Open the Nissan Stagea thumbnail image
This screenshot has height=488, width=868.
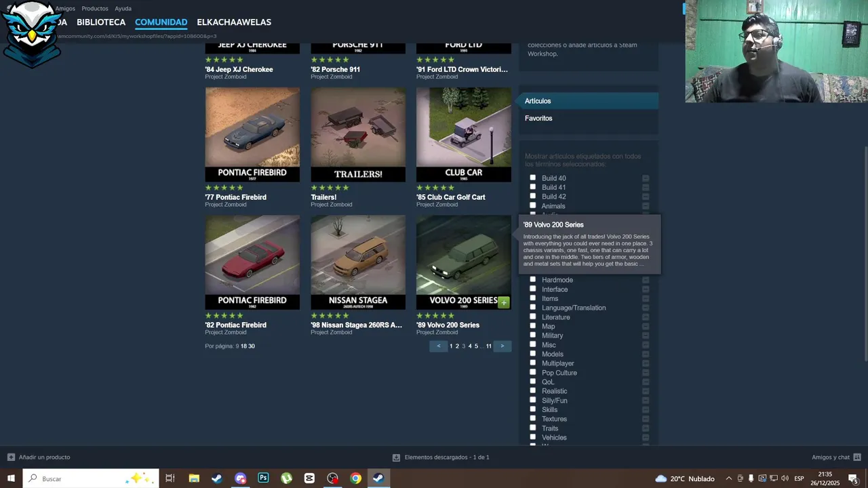[x=358, y=262]
